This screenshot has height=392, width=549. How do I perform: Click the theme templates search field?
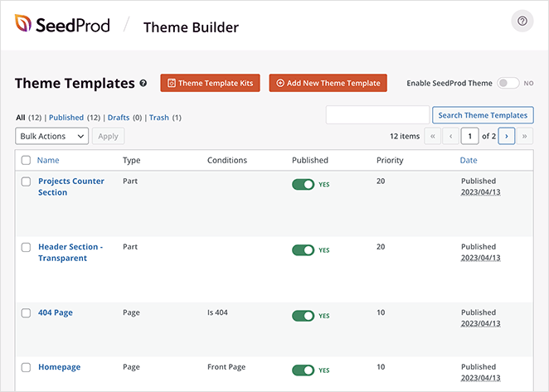coord(377,115)
